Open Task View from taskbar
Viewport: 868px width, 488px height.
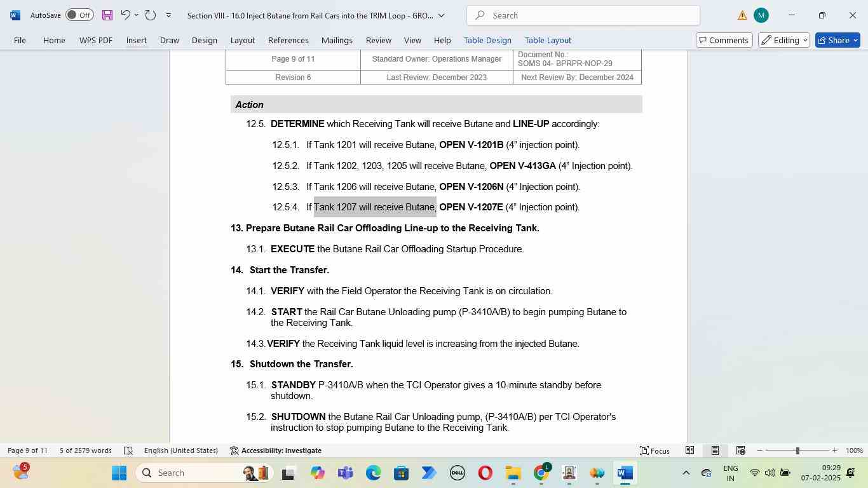pyautogui.click(x=288, y=473)
